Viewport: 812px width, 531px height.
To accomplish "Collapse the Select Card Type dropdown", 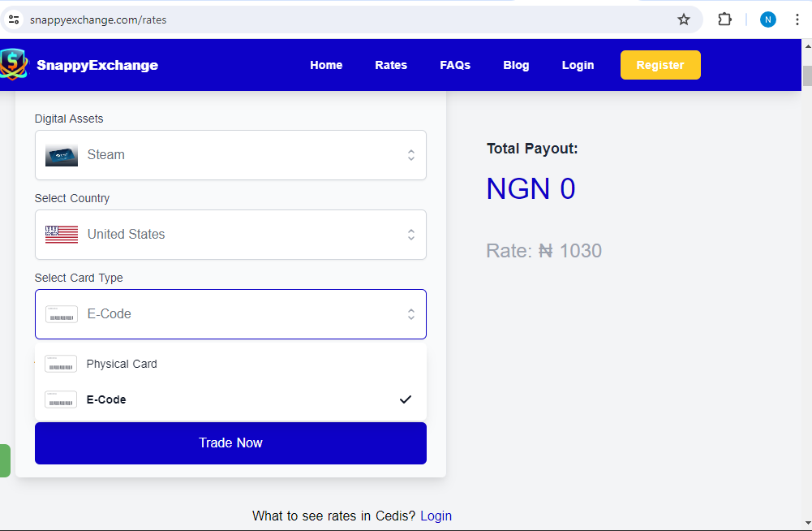I will click(x=230, y=314).
